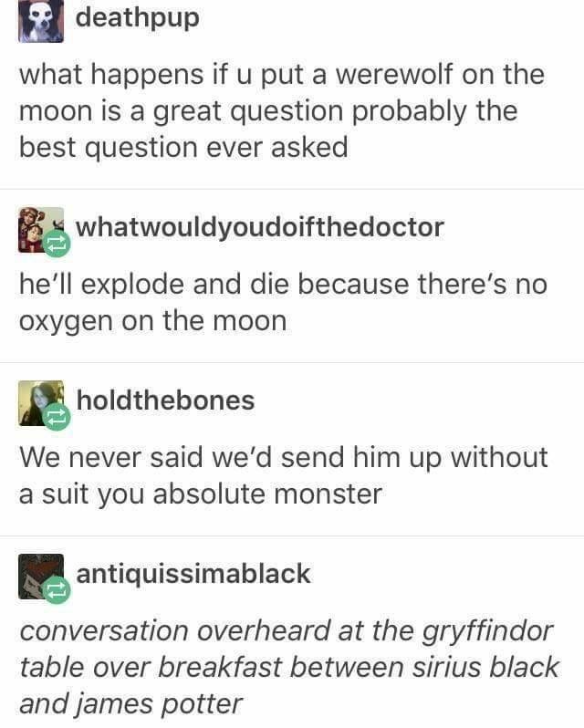584x728 pixels.
Task: Click the deathpup username
Action: click(138, 18)
